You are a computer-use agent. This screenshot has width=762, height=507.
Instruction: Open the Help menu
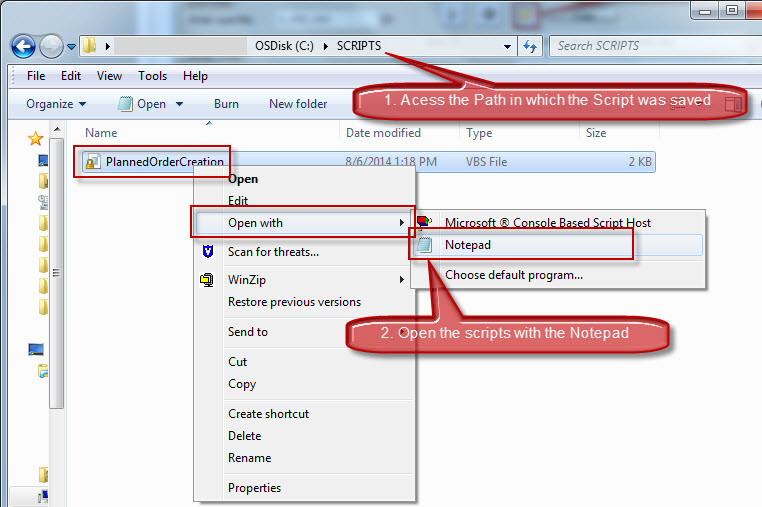[x=195, y=76]
